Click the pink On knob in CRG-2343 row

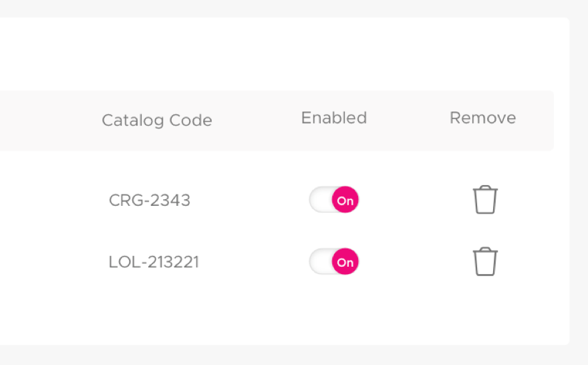point(345,200)
